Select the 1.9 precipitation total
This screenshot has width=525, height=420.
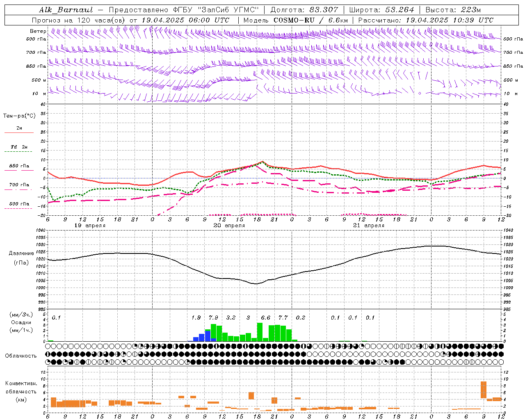[x=196, y=317]
